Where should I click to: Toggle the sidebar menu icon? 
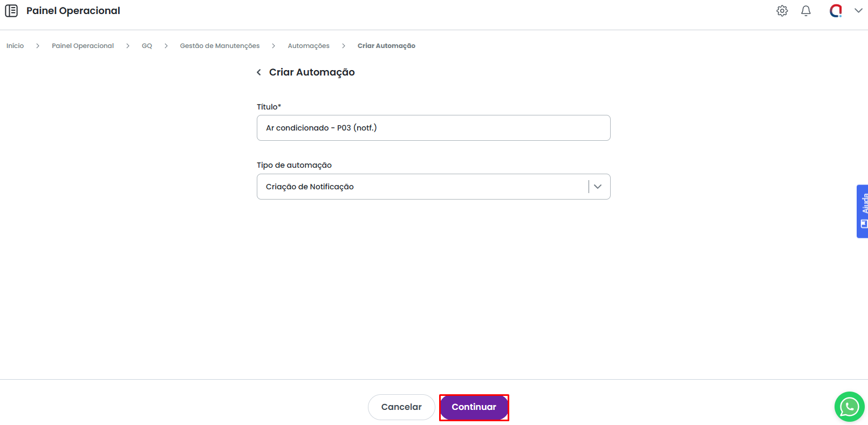pos(11,11)
